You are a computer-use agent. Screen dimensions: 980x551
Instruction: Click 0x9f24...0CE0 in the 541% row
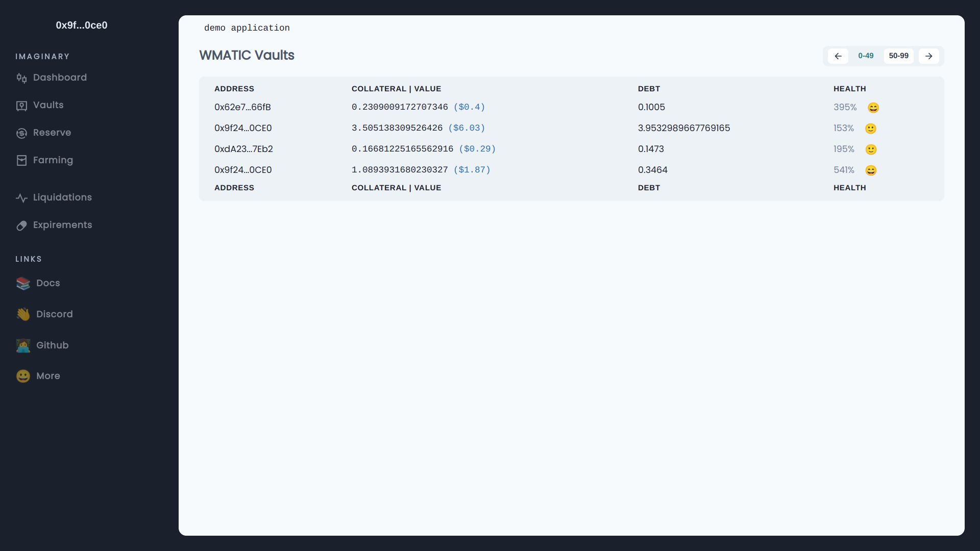243,170
